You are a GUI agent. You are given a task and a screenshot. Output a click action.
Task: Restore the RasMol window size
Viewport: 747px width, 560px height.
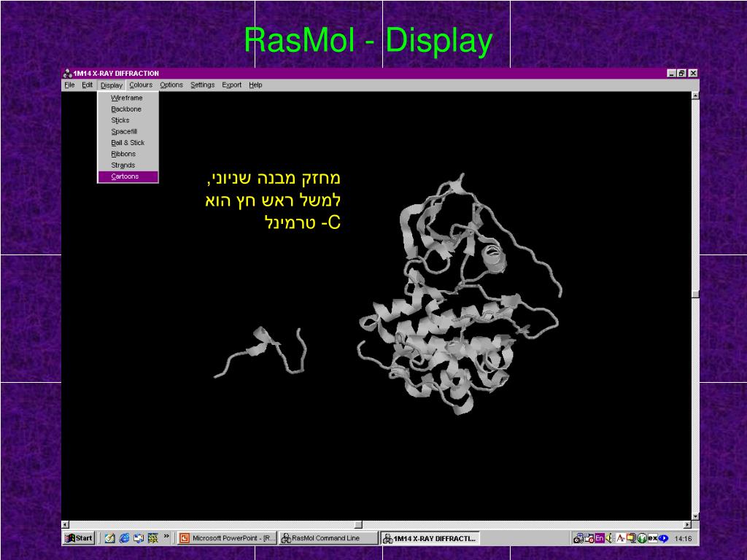pyautogui.click(x=681, y=74)
